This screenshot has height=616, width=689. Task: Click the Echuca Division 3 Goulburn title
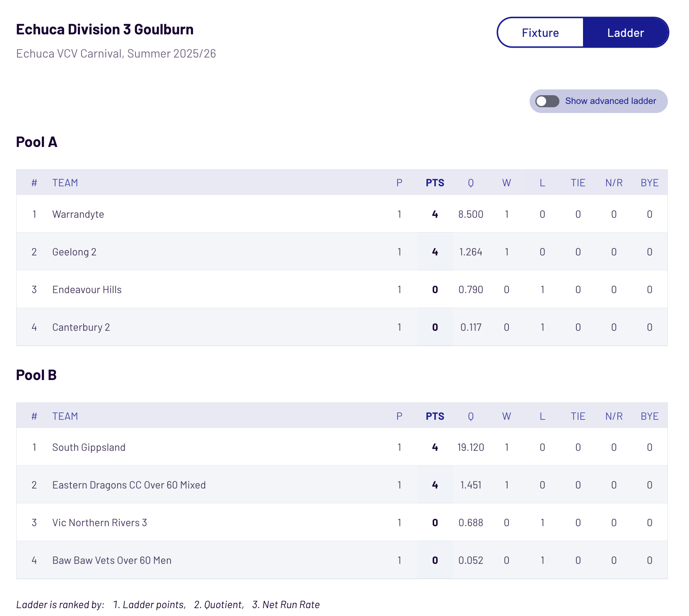[105, 29]
